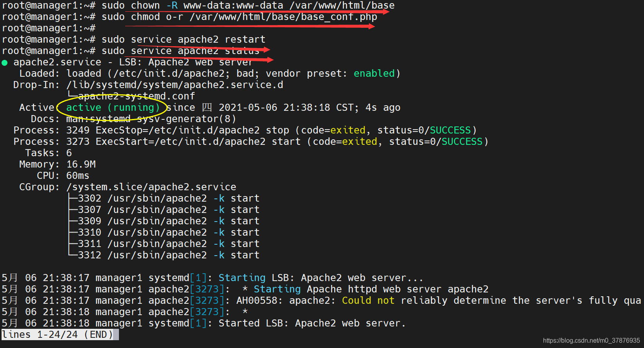Click the 'CPU: 60ms' value
This screenshot has height=348, width=644.
coord(77,176)
